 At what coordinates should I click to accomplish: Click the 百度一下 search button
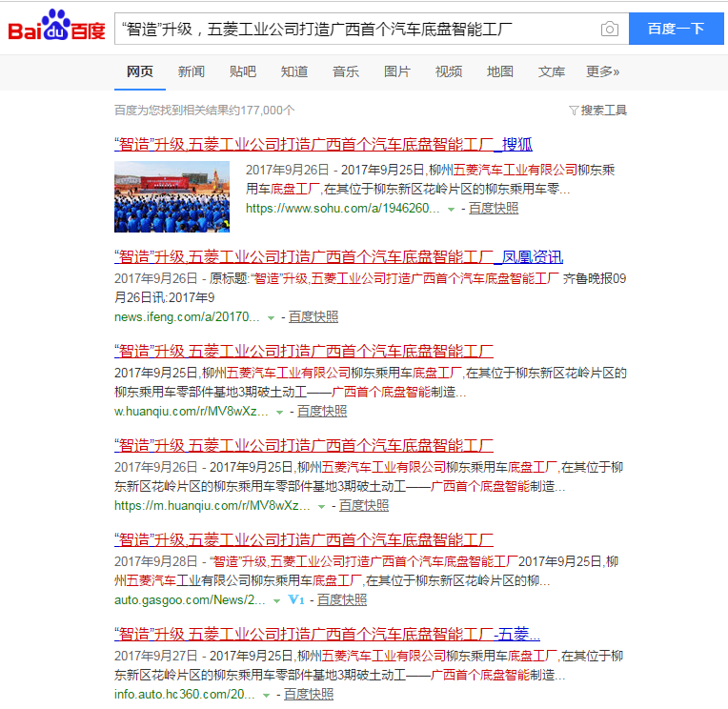[x=676, y=29]
